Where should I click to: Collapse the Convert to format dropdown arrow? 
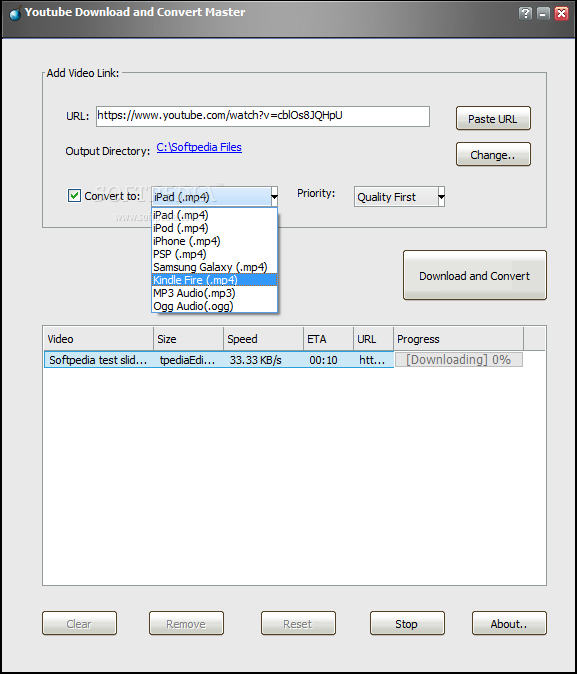[274, 197]
